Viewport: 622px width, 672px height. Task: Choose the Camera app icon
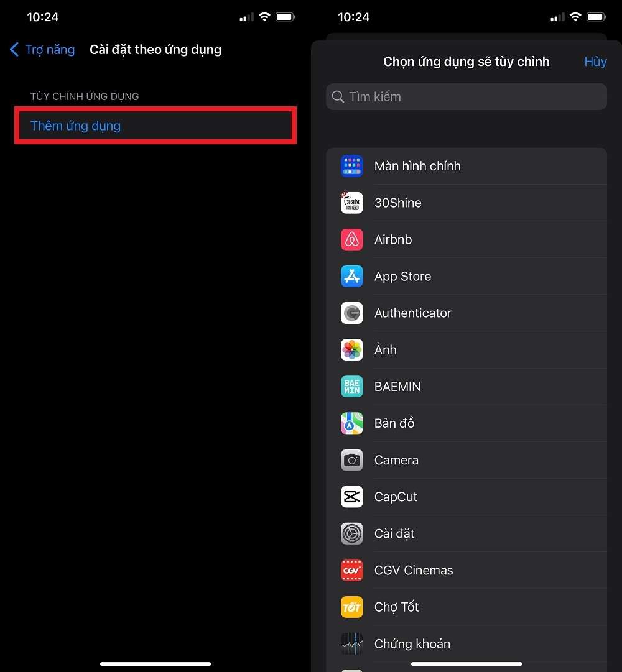point(351,460)
